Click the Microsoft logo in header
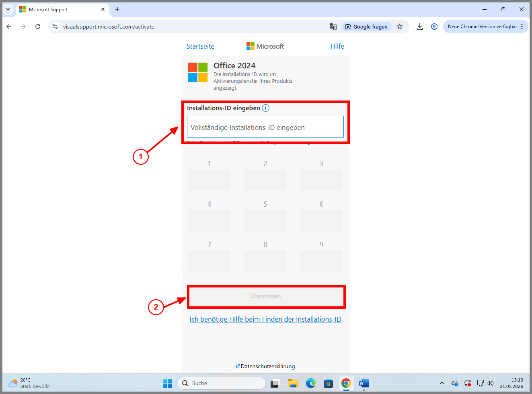 click(265, 46)
